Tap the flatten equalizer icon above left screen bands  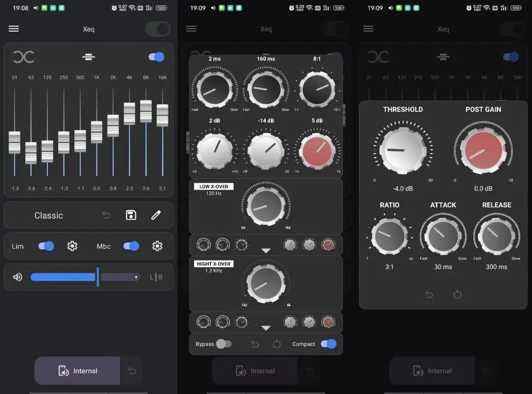click(x=89, y=57)
